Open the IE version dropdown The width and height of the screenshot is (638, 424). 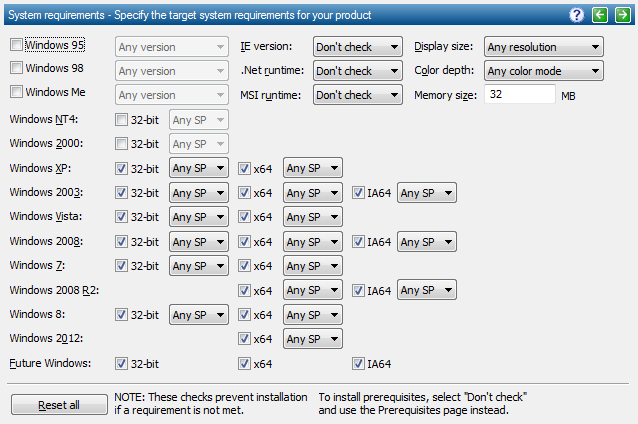tap(358, 47)
